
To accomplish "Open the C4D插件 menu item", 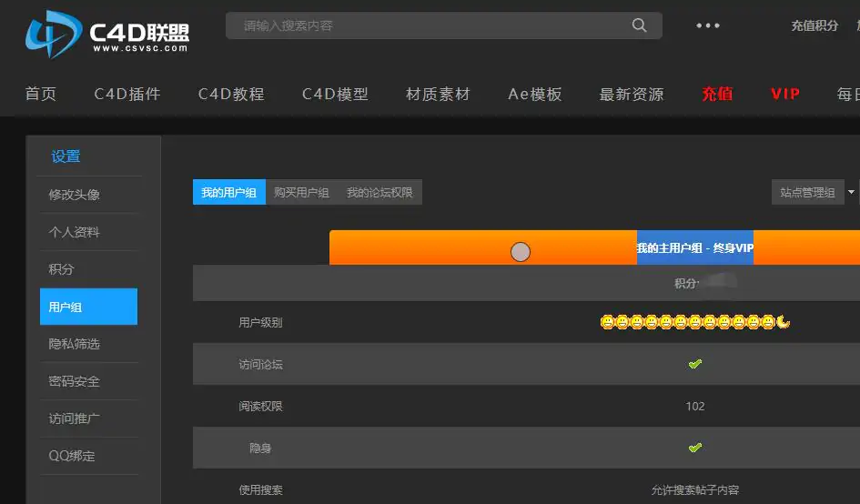I will (127, 94).
